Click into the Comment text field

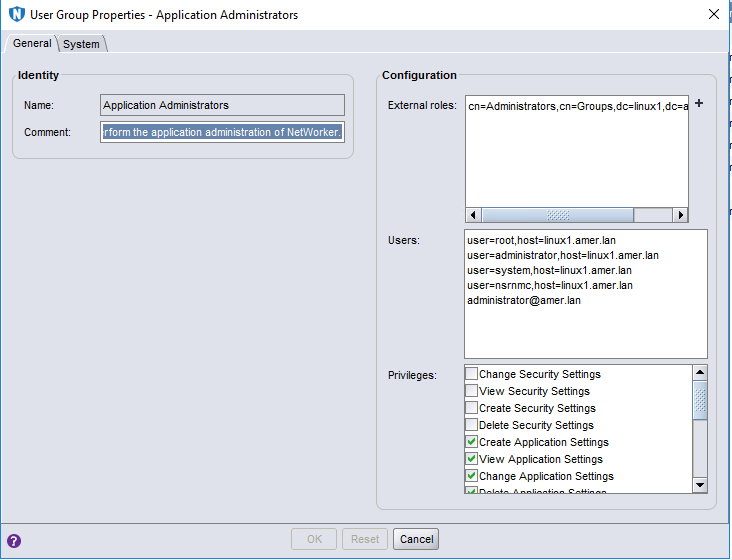point(222,133)
